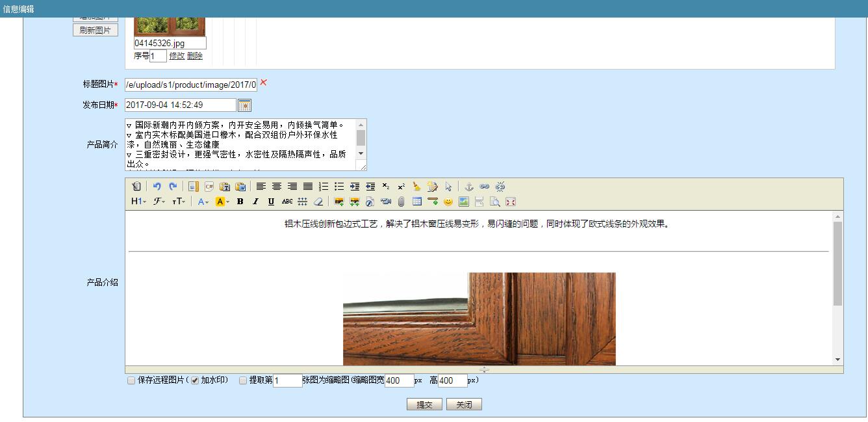Image resolution: width=868 pixels, height=422 pixels.
Task: Open the text highlight color picker
Action: [222, 202]
